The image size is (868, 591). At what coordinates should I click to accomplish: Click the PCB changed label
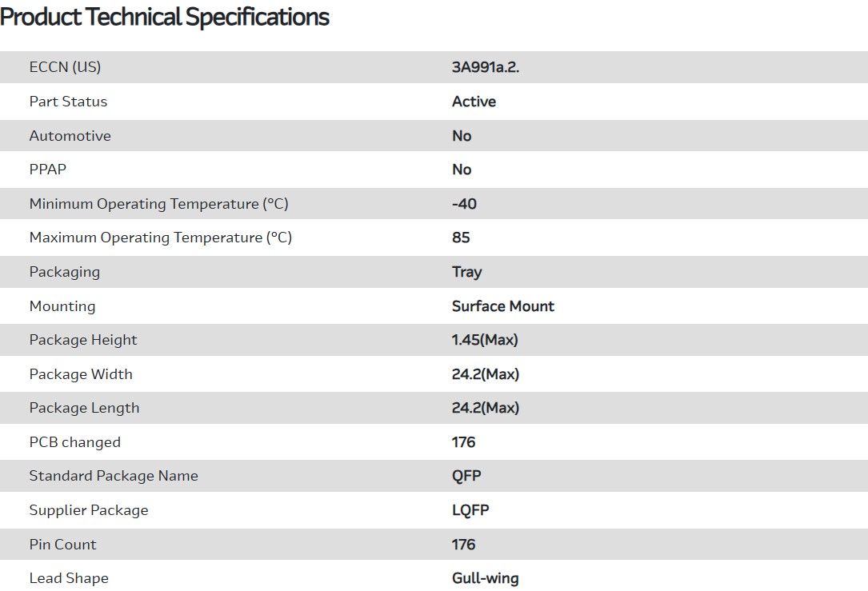click(x=74, y=442)
